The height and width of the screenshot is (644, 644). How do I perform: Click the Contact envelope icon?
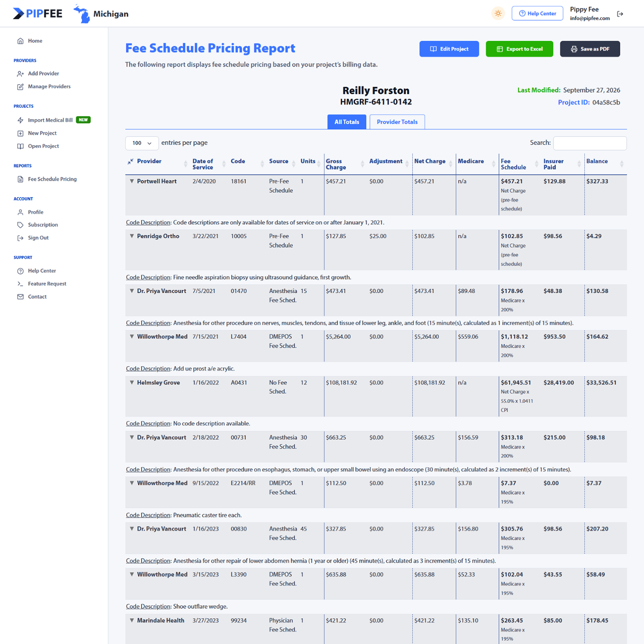[20, 297]
